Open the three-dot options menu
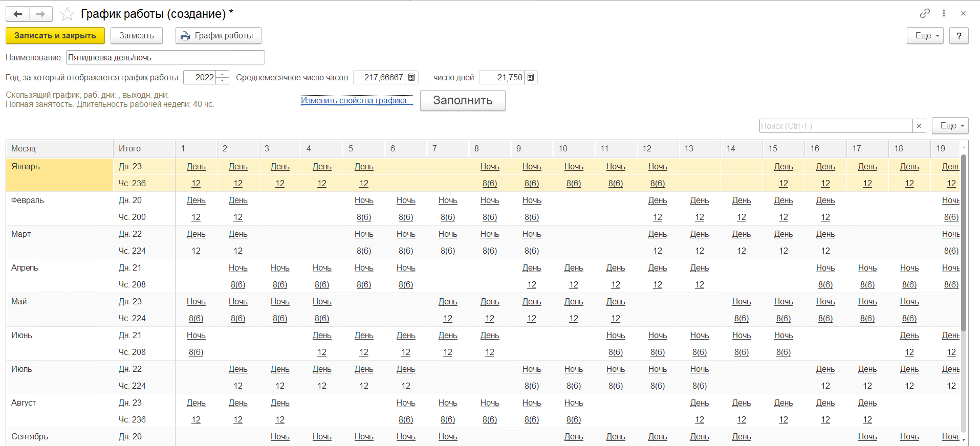Screen dimensions: 980x446 coord(944,13)
